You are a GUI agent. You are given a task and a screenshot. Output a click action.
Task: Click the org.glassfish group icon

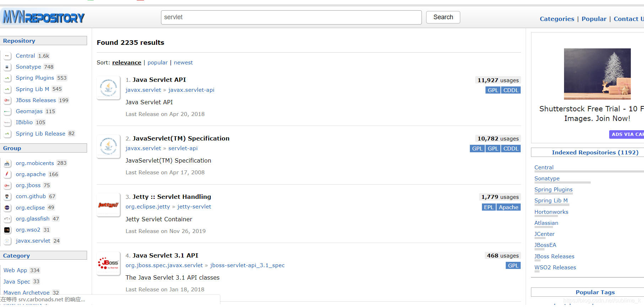click(7, 219)
